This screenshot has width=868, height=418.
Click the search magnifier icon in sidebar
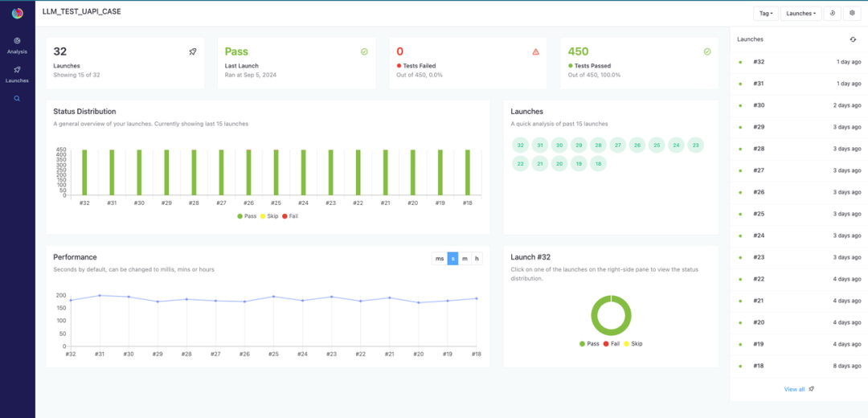(x=17, y=99)
